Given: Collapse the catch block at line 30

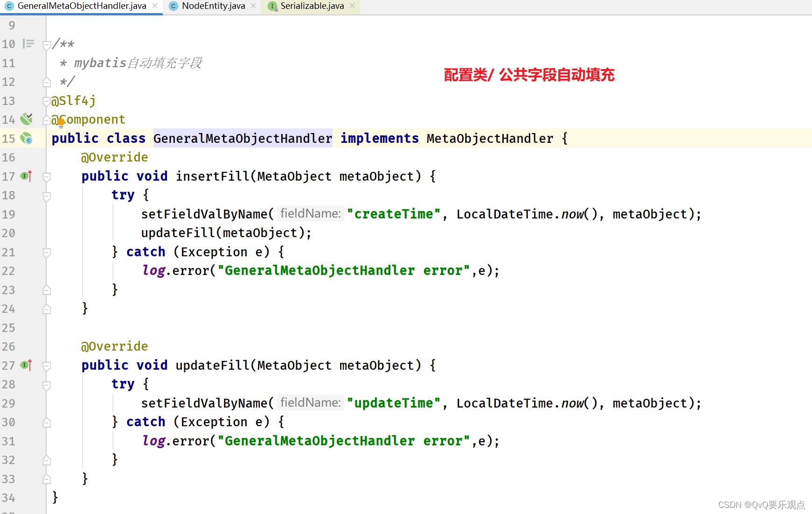Looking at the screenshot, I should tap(47, 422).
